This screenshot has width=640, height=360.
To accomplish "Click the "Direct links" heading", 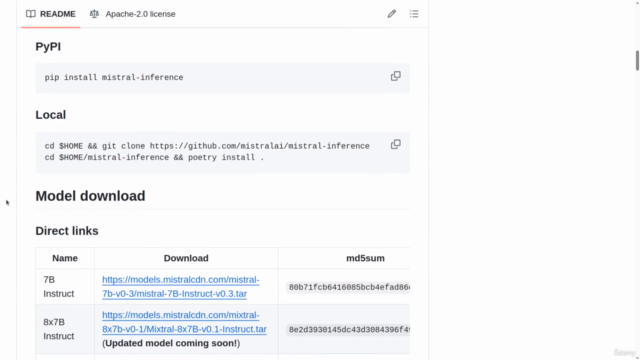I will 67,231.
